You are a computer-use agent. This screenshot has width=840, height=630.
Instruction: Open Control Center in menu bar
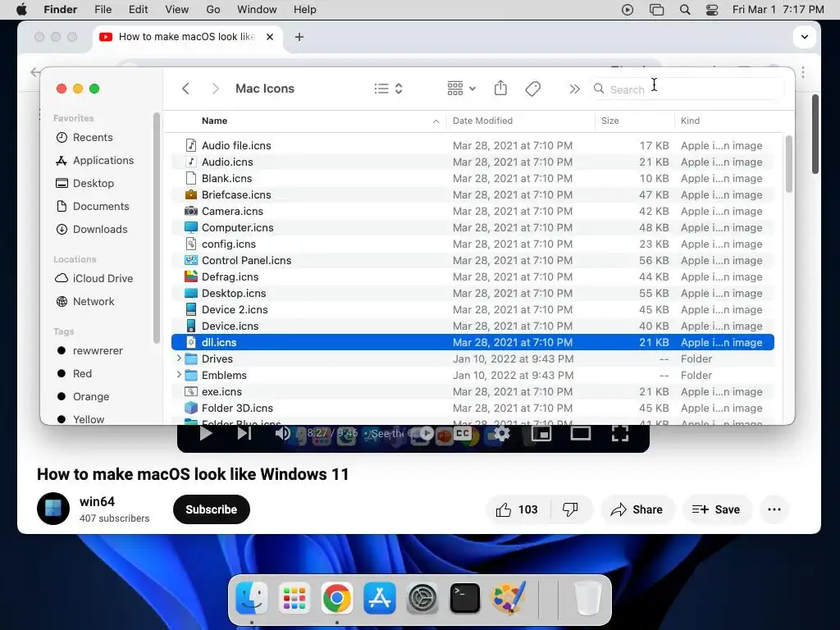point(712,10)
